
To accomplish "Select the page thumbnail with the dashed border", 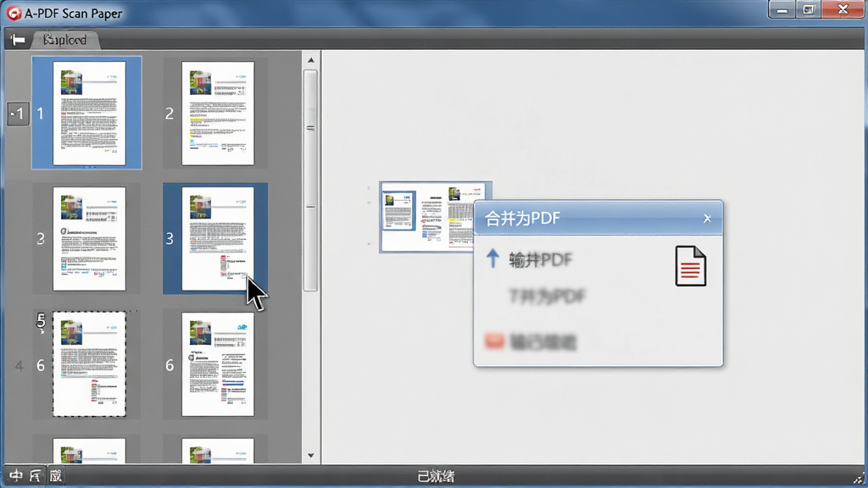I will (x=89, y=364).
